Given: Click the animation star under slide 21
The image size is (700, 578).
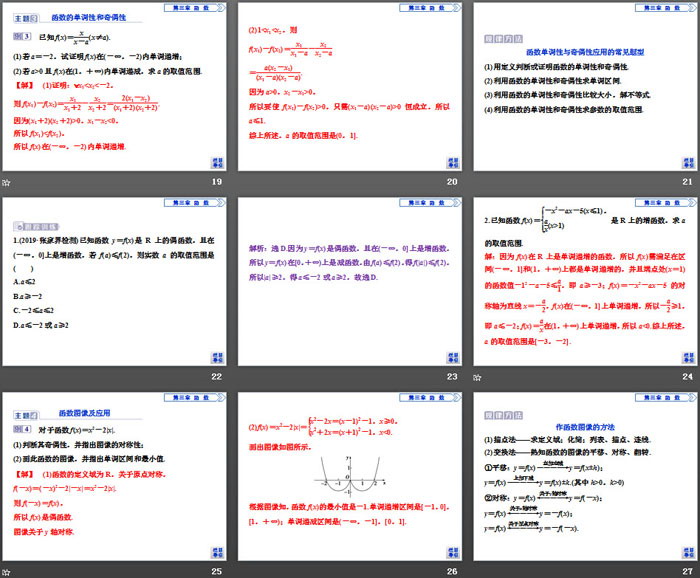Looking at the screenshot, I should coord(477,182).
